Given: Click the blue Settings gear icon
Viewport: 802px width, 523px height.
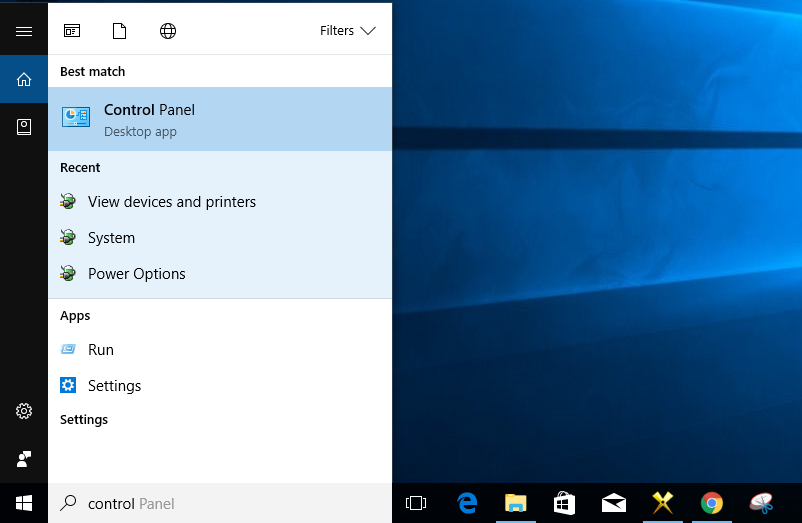Looking at the screenshot, I should click(x=68, y=385).
